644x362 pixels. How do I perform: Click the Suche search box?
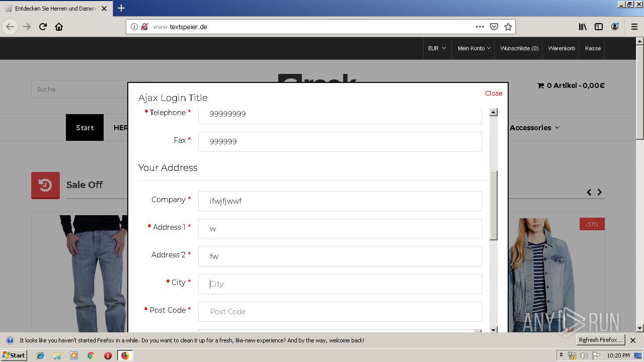coord(79,89)
